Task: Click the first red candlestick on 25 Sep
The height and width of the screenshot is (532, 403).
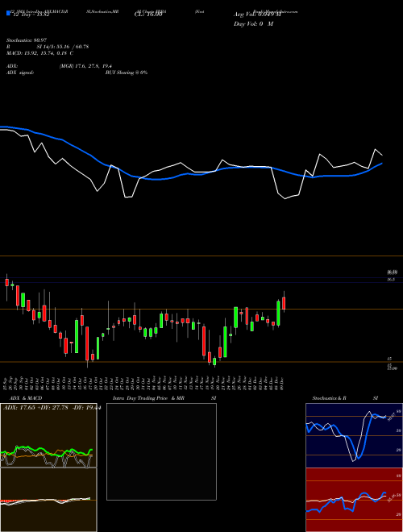Action: [6, 282]
